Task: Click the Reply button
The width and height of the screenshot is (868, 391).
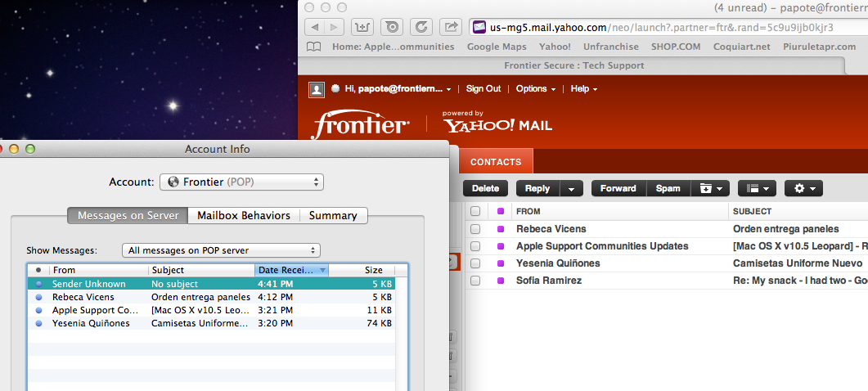Action: (x=537, y=188)
